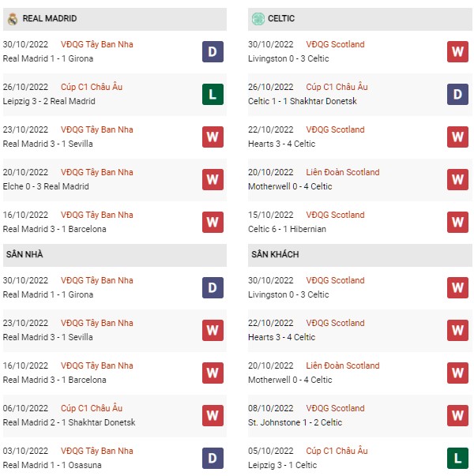Click the D badge for Celtic 1-1 Shakhtar Donetsk
Screen dimensions: 474x476
pyautogui.click(x=457, y=95)
